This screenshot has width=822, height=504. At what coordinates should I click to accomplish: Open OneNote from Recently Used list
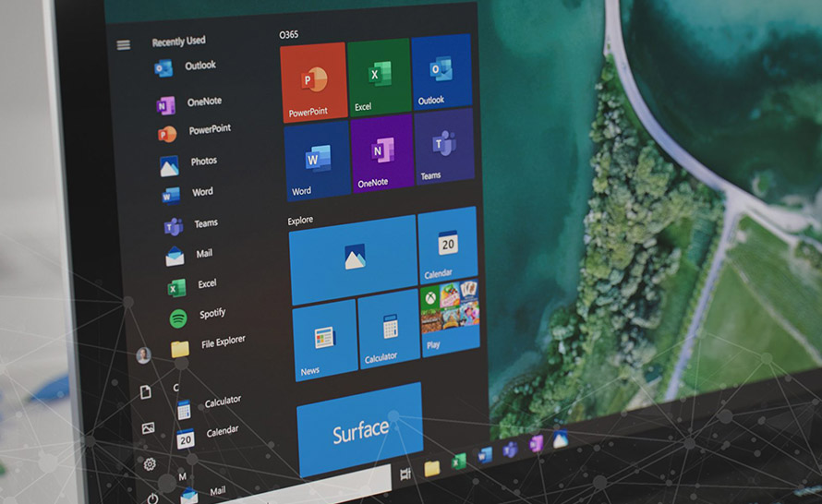pos(188,103)
